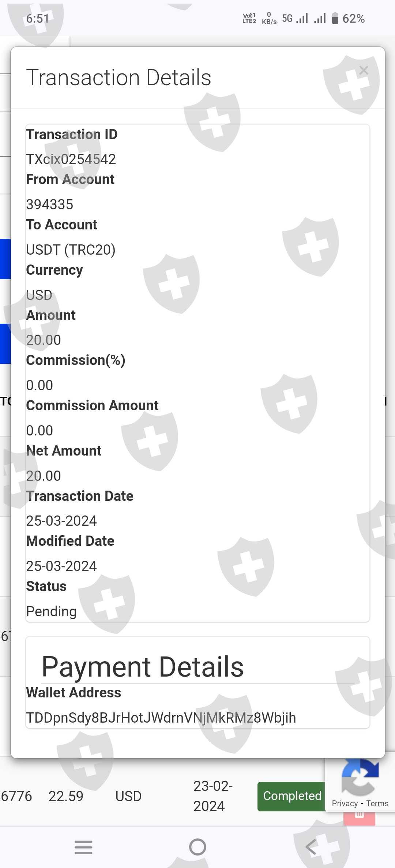This screenshot has height=868, width=395.
Task: Click the green Completed status button
Action: [292, 796]
